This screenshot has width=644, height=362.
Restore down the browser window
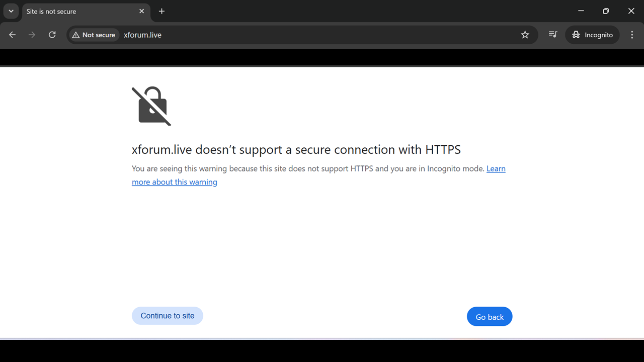tap(606, 11)
